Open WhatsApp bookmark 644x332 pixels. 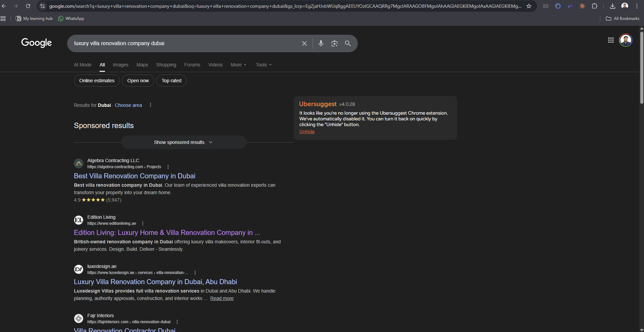pos(71,19)
